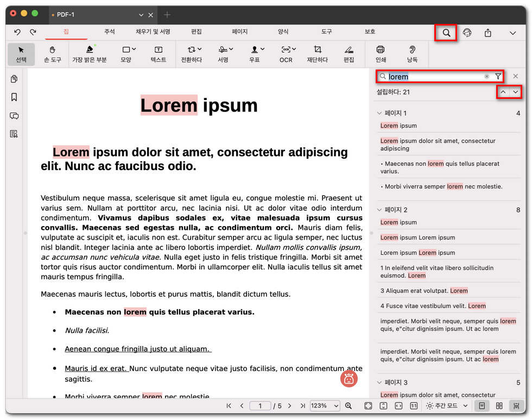
Task: Click the page number input field
Action: [x=260, y=406]
